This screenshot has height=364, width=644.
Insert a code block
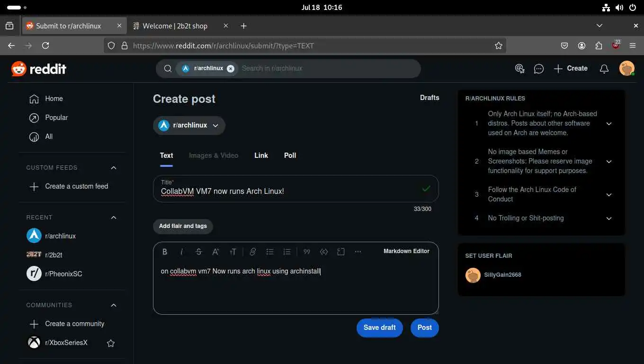tap(341, 252)
